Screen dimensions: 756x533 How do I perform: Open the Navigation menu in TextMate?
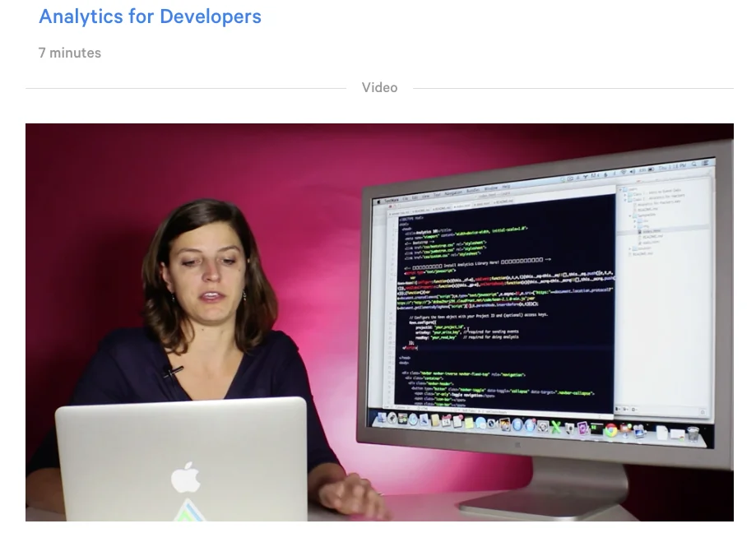click(x=452, y=192)
